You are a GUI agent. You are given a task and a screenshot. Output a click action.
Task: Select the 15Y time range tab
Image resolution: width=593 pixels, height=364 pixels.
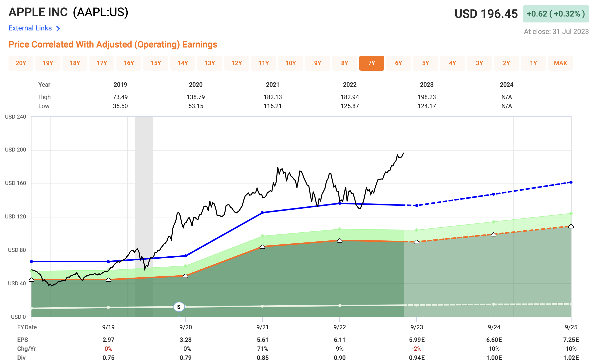pos(156,63)
